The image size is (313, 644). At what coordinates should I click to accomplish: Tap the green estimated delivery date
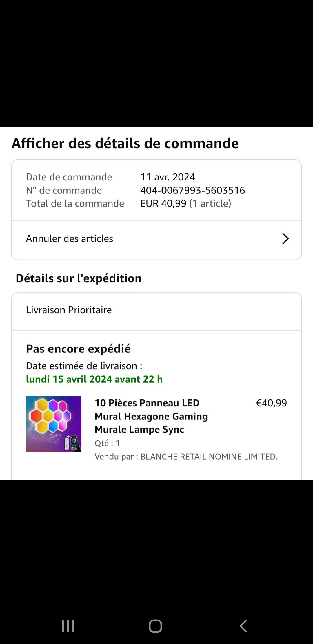(94, 379)
